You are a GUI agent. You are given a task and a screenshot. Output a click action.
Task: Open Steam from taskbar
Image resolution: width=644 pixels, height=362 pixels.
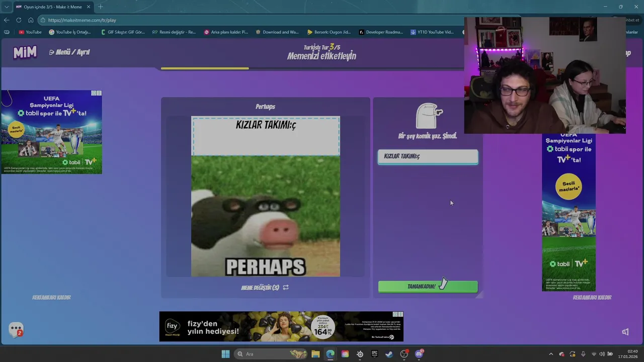point(389,354)
